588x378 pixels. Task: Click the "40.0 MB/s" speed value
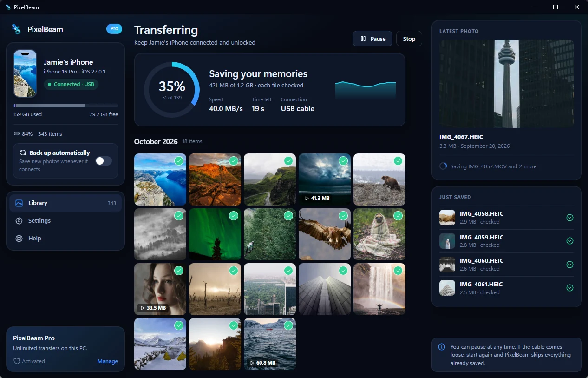pos(226,109)
